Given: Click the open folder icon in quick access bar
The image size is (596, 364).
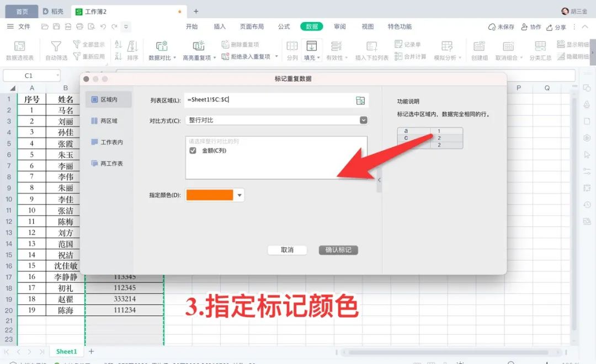Looking at the screenshot, I should (x=45, y=26).
